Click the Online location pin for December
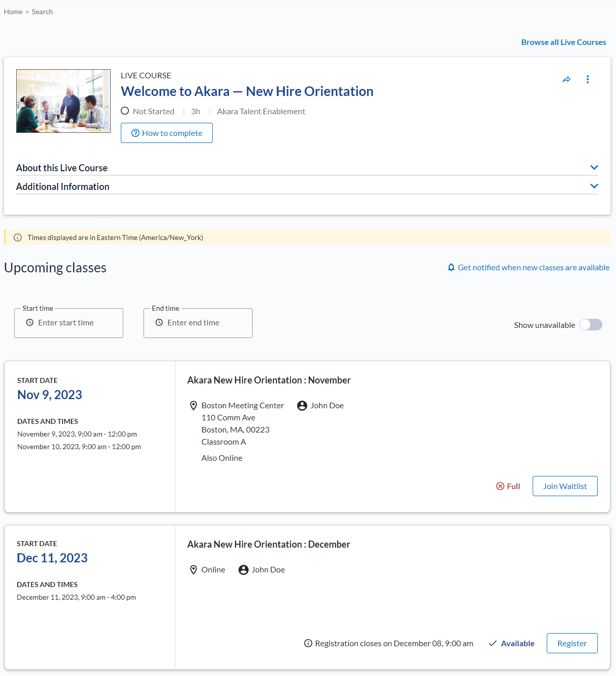 click(x=193, y=570)
